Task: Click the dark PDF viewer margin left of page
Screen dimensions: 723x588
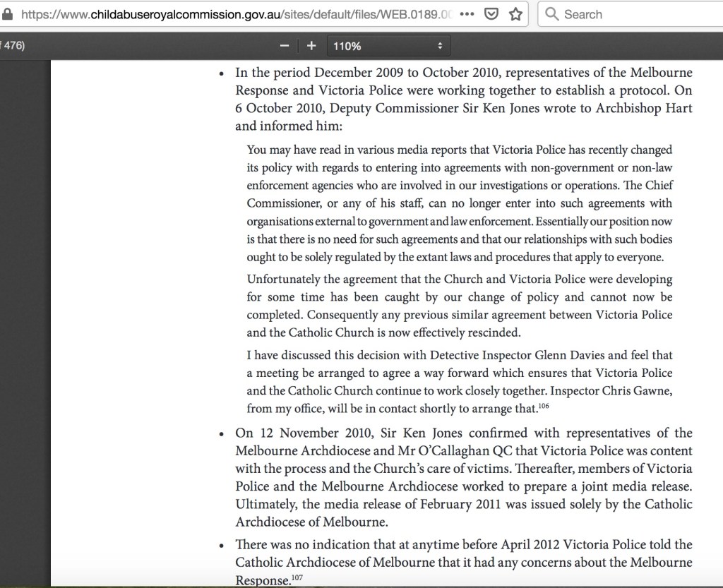Action: [25, 318]
